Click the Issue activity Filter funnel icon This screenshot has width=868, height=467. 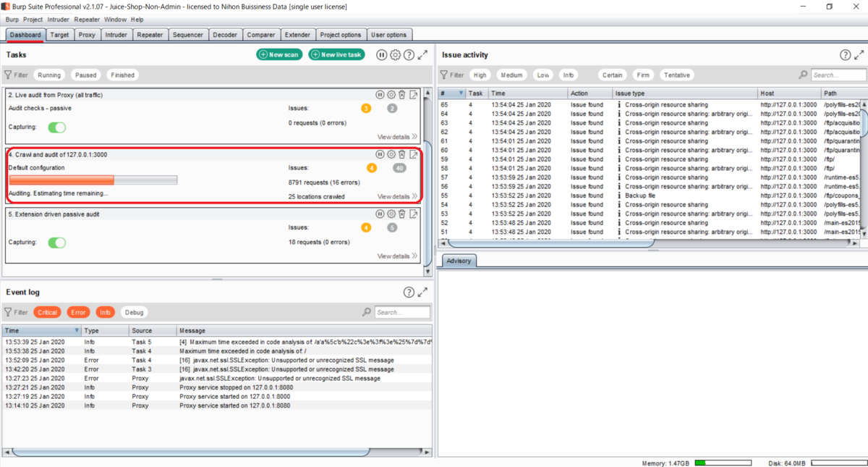pyautogui.click(x=444, y=75)
